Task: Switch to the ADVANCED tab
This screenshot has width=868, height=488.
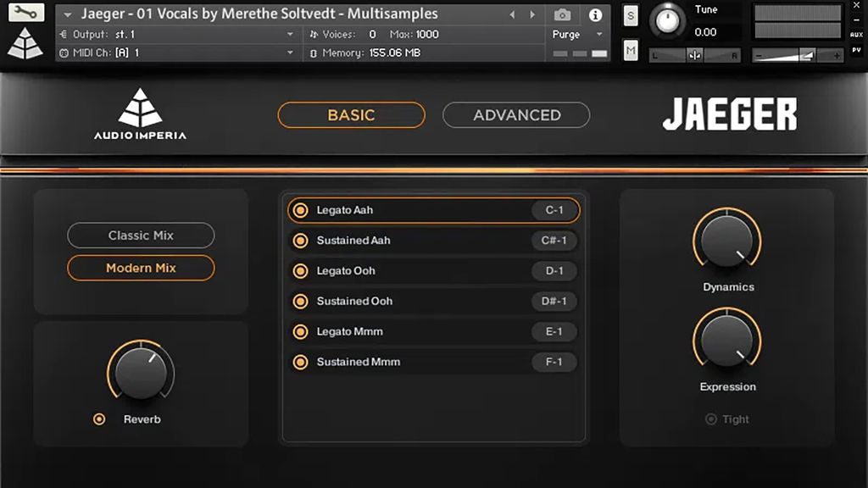Action: tap(516, 115)
